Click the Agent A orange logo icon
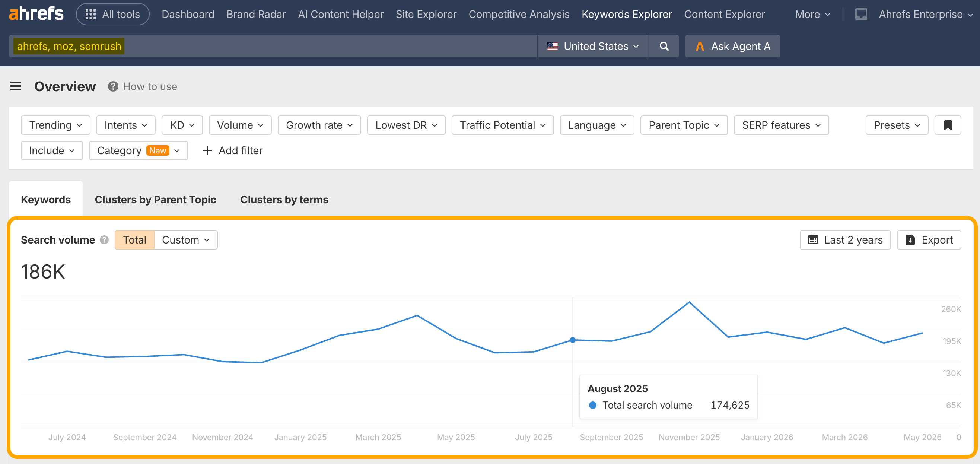The width and height of the screenshot is (980, 464). 700,46
